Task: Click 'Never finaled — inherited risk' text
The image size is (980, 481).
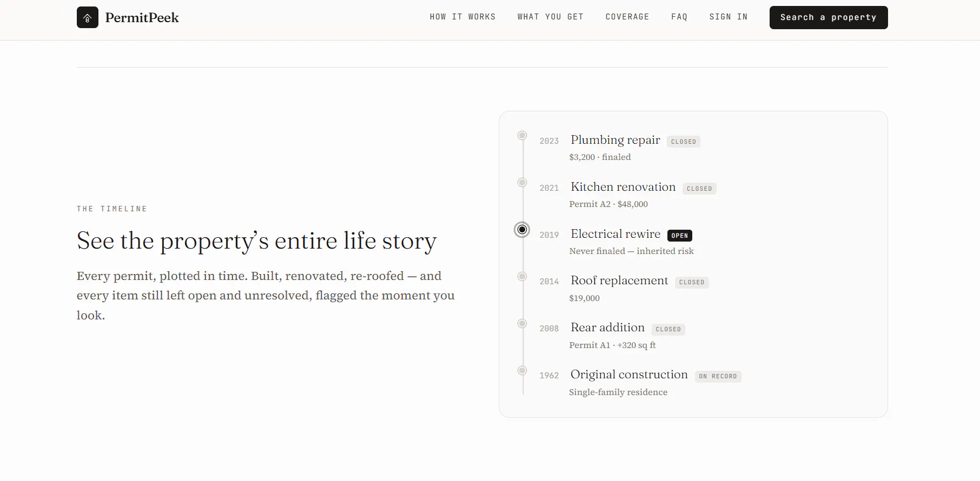Action: pyautogui.click(x=631, y=251)
